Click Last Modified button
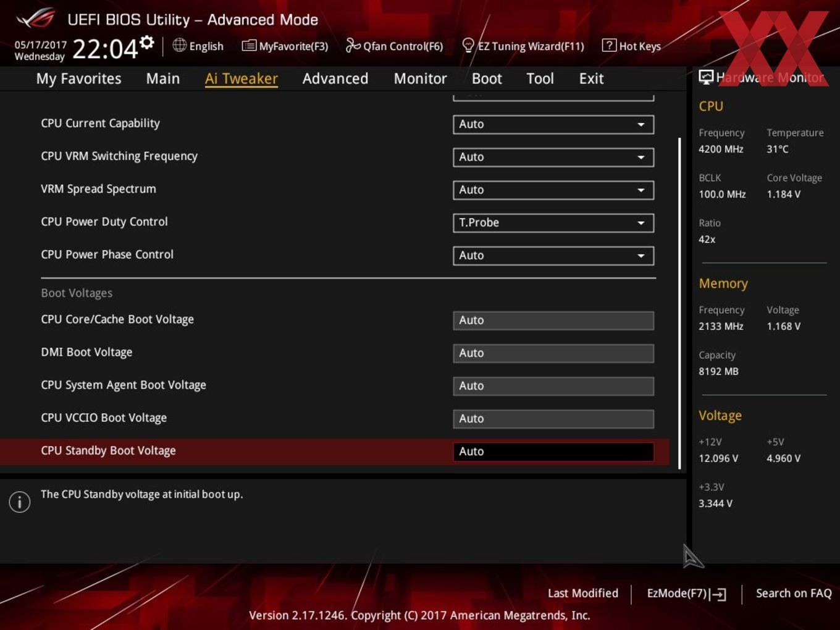This screenshot has height=630, width=840. click(583, 593)
